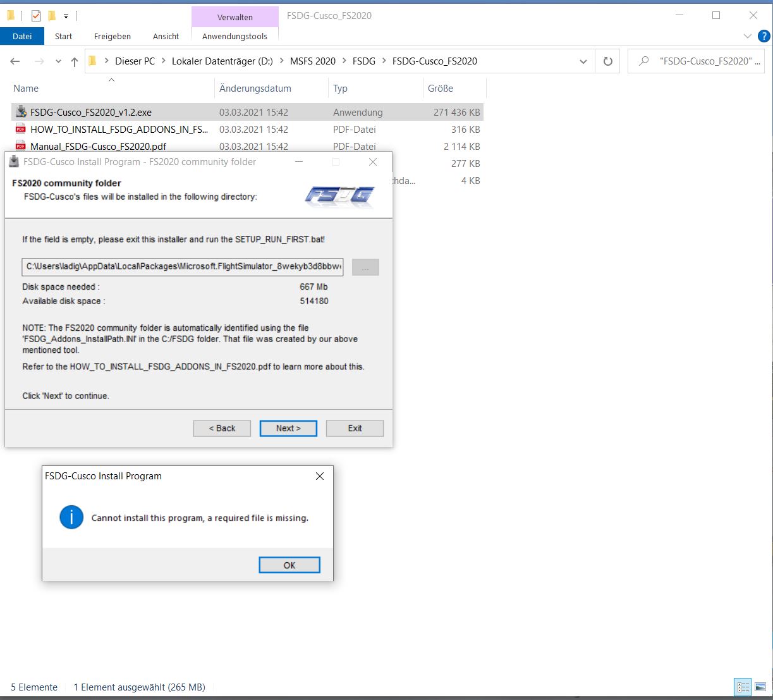This screenshot has height=700, width=773.
Task: Expand the ribbon using the chevron
Action: tap(748, 36)
